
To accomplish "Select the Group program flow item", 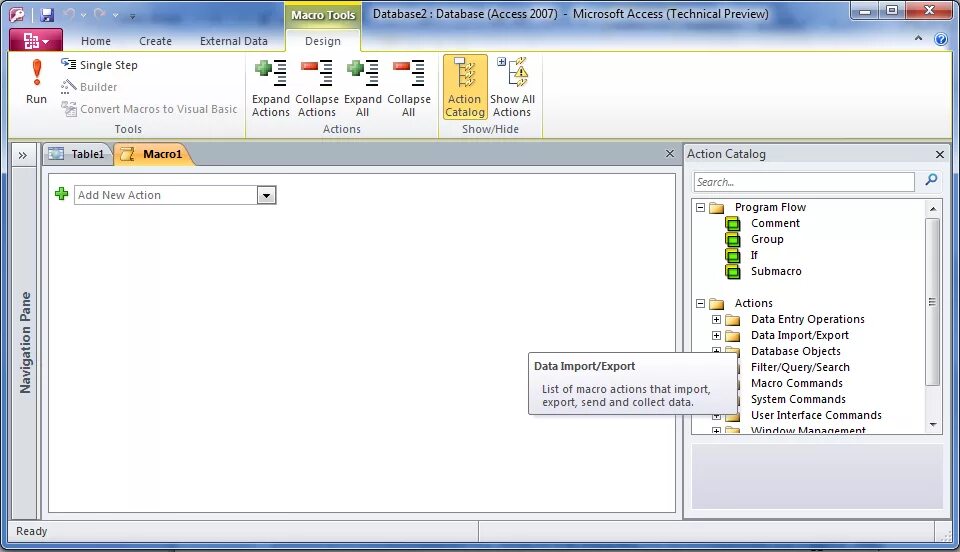I will pyautogui.click(x=767, y=239).
